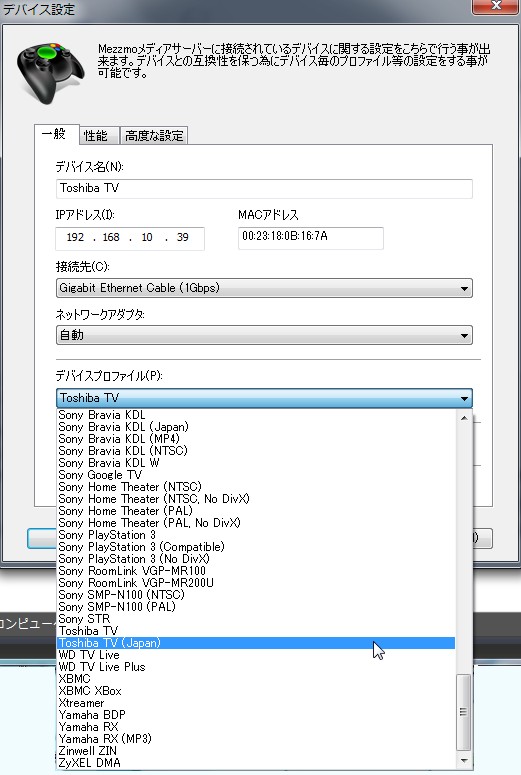521x775 pixels.
Task: Select Sony STR profile
Action: point(256,619)
